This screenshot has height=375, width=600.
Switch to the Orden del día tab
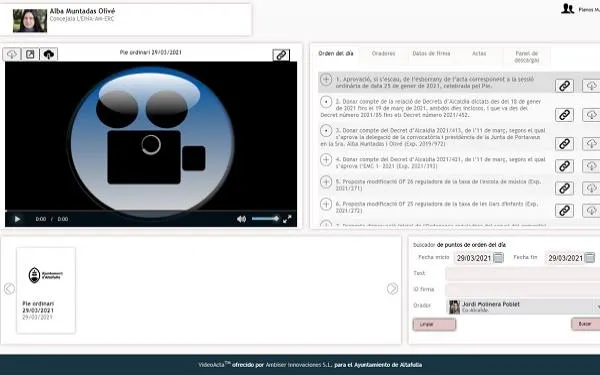pyautogui.click(x=336, y=54)
